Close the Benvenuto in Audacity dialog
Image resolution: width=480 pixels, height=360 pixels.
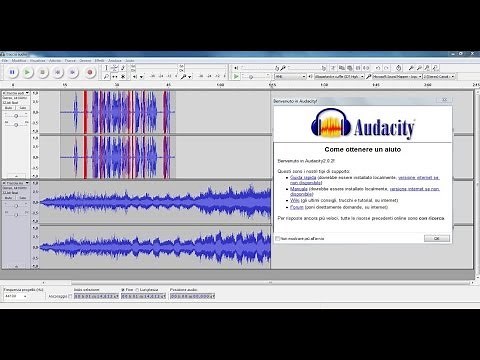[445, 100]
